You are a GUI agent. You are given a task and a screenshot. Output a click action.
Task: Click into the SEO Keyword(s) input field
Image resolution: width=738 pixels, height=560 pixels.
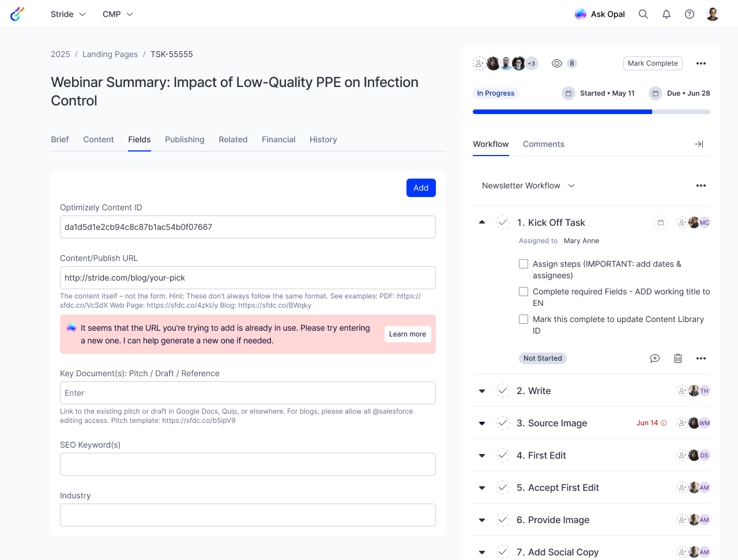248,464
